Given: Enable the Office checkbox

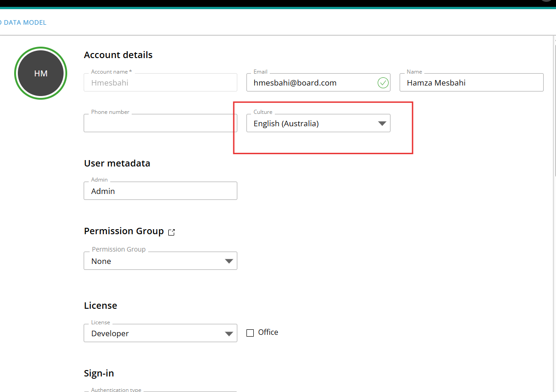Looking at the screenshot, I should point(250,333).
